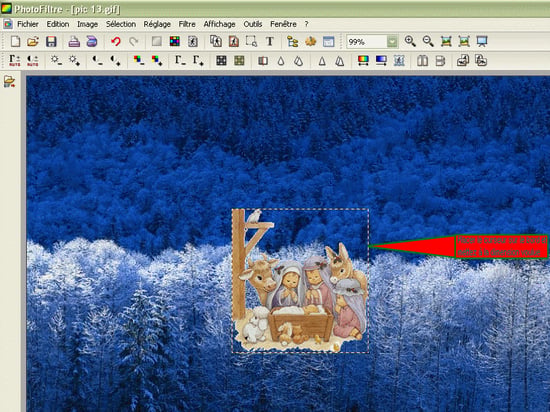The height and width of the screenshot is (412, 550).
Task: Apply gamma minus correction
Action: 180,61
